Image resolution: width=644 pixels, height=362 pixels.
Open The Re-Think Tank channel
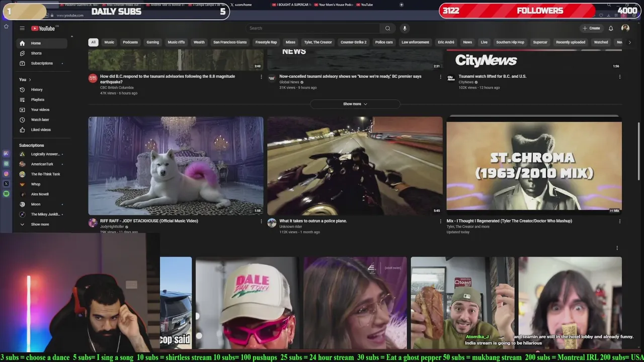point(42,174)
